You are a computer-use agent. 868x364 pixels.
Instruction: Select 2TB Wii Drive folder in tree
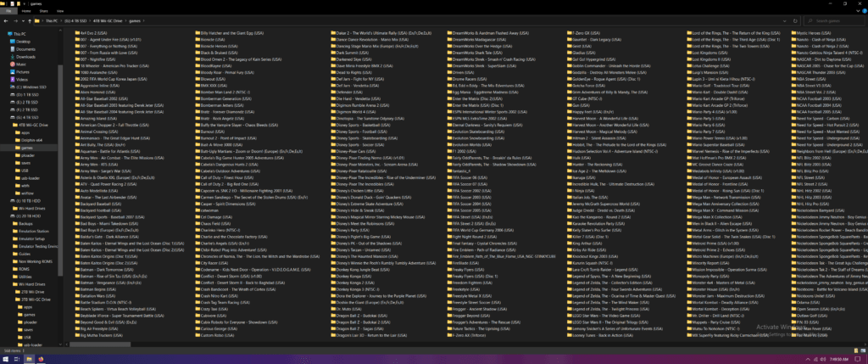(31, 291)
